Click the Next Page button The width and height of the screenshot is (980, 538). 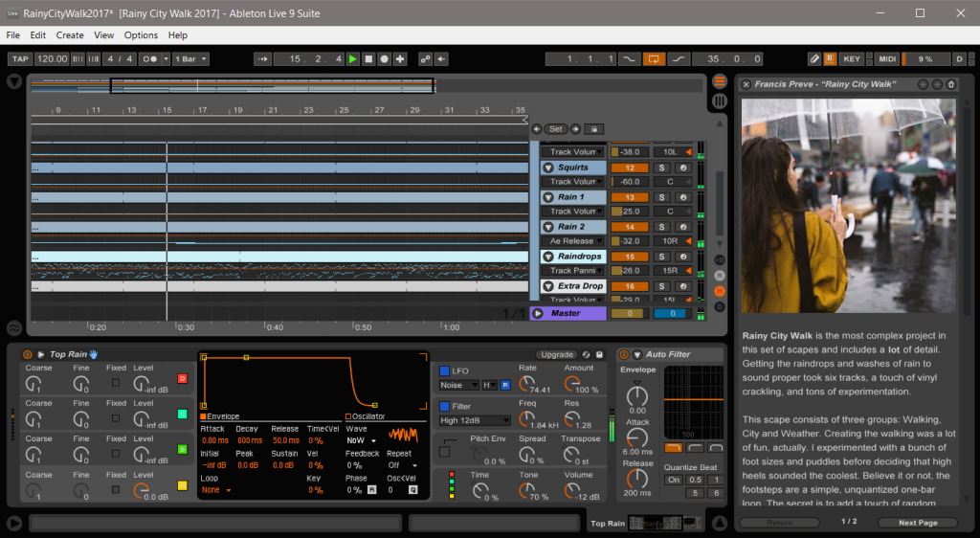coord(918,523)
